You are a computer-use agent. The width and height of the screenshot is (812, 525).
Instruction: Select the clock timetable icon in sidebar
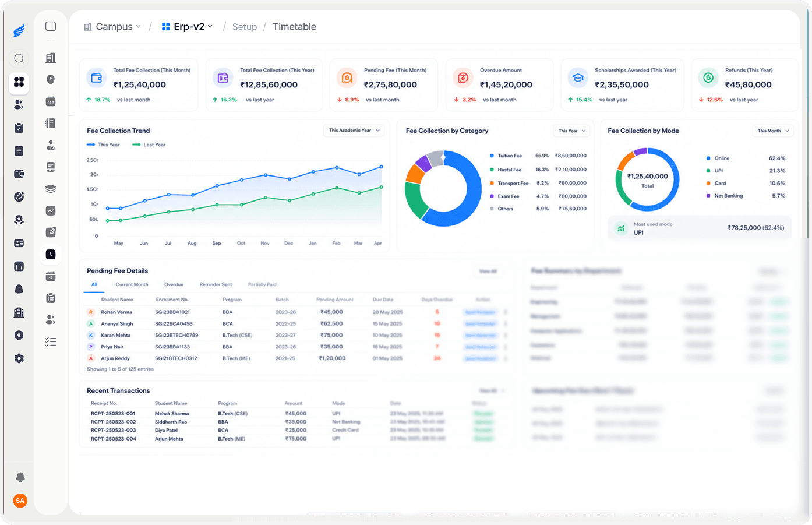click(51, 254)
